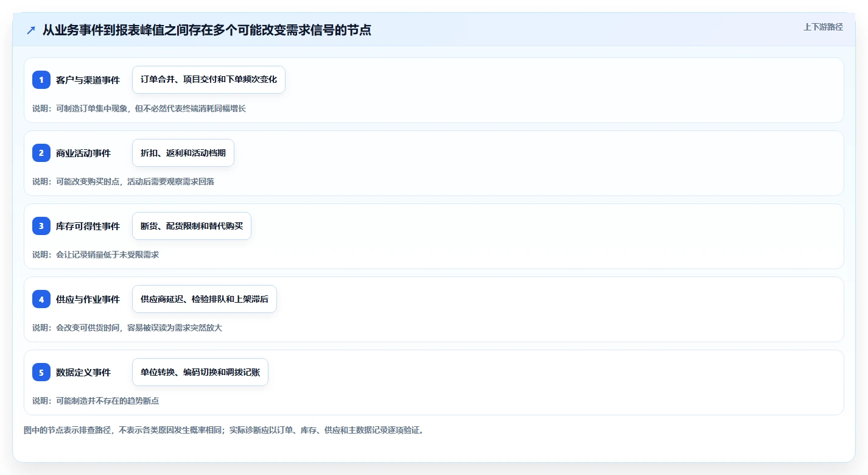Viewport: 868px width, 475px height.
Task: Click the 数据定义事件 title
Action: 83,372
